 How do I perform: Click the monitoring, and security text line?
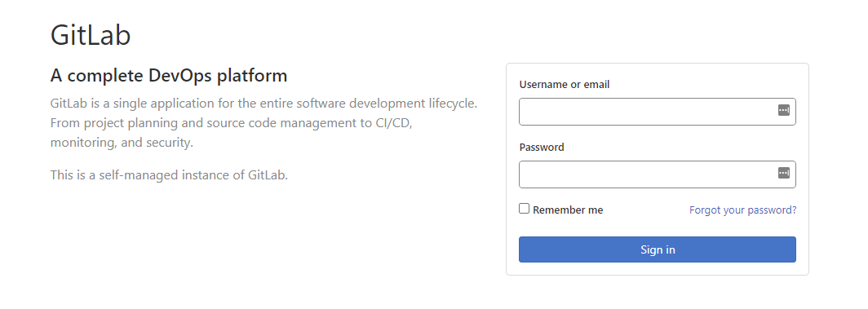click(122, 143)
